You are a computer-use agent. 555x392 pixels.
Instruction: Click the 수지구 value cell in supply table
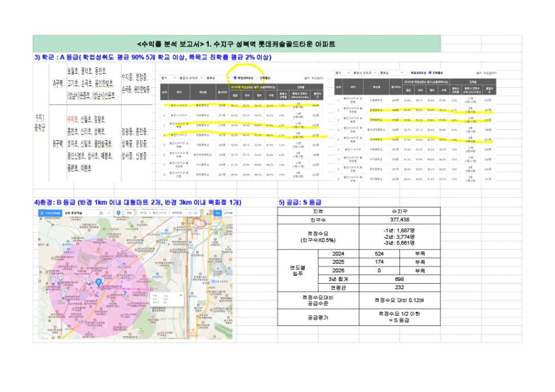point(400,211)
